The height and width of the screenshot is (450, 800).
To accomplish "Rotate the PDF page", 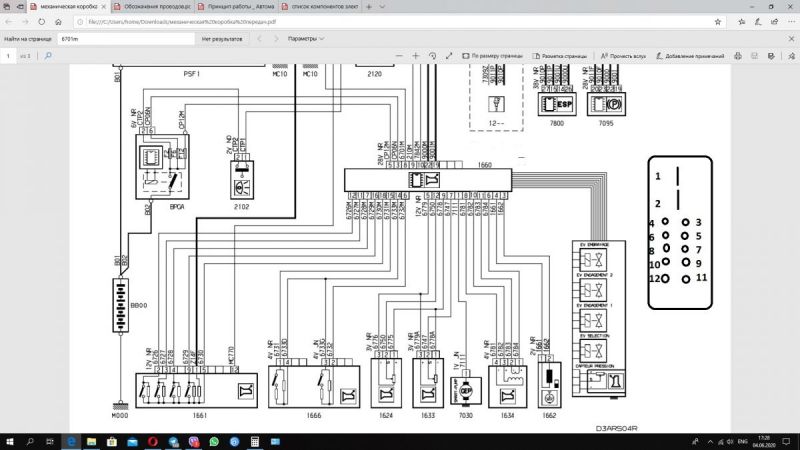I will point(432,56).
